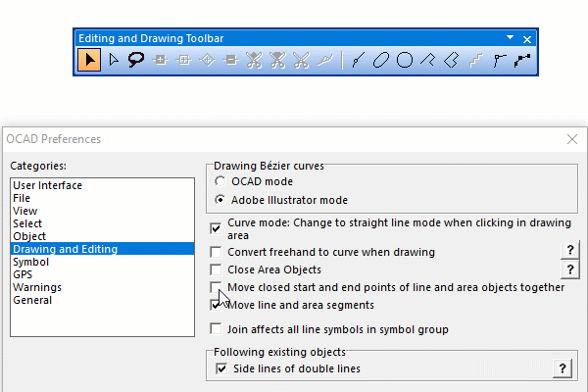Select the OCAD mode radio button

pos(220,181)
